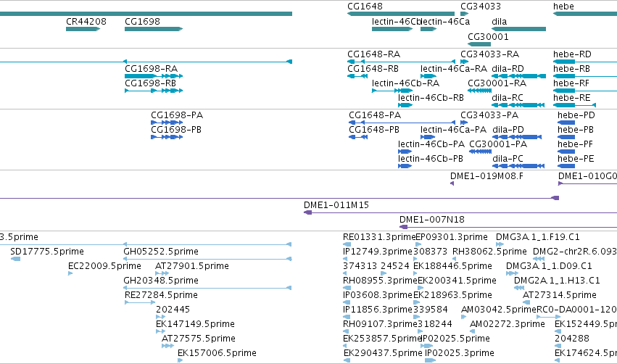Click the lectin-46Ca-RA transcript label
The width and height of the screenshot is (617, 364).
(454, 69)
